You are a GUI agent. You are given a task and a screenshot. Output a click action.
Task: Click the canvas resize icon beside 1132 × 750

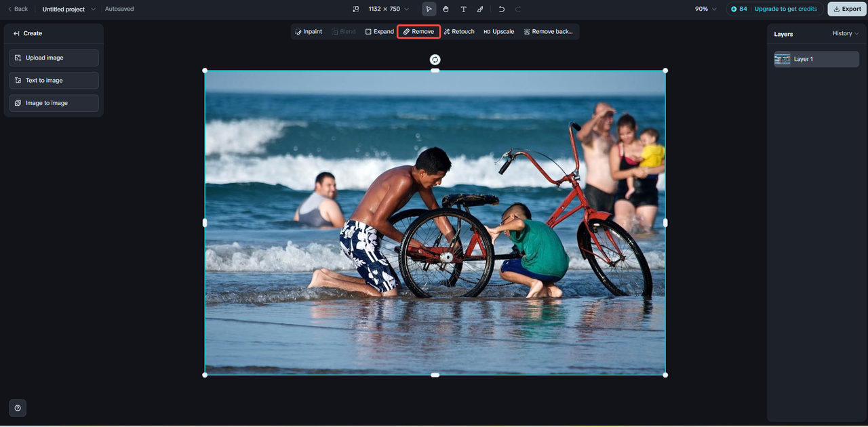(356, 9)
